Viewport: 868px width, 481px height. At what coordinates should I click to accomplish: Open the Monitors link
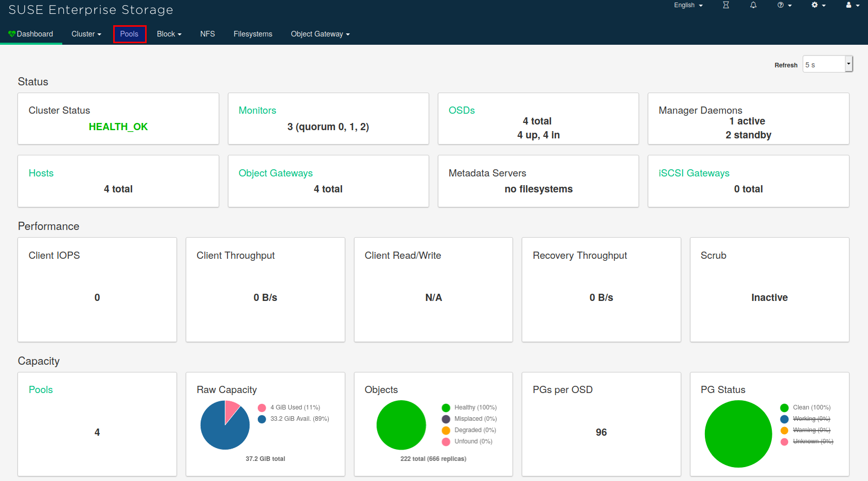click(257, 111)
